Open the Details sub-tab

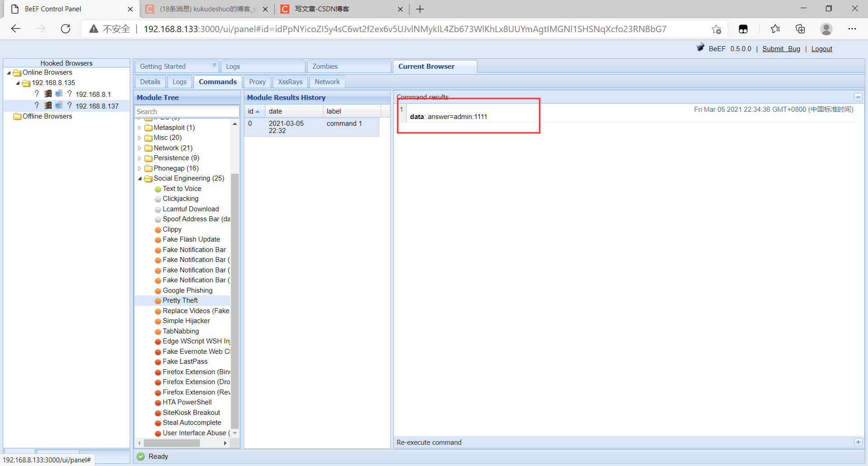pos(150,82)
